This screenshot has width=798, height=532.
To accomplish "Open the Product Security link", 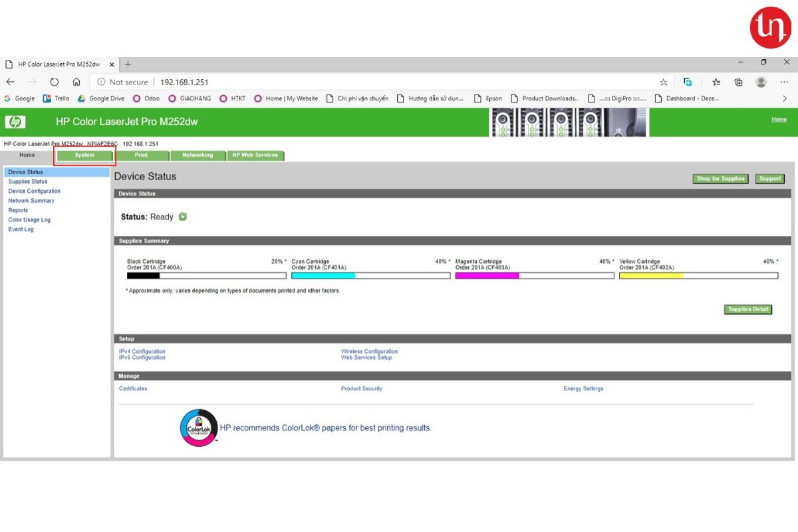I will [362, 388].
